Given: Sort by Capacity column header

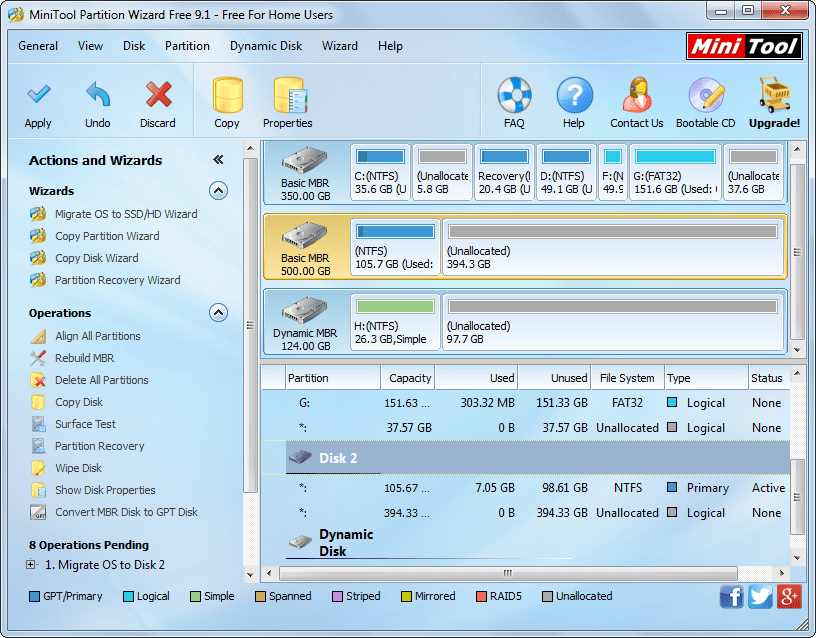Looking at the screenshot, I should 408,378.
